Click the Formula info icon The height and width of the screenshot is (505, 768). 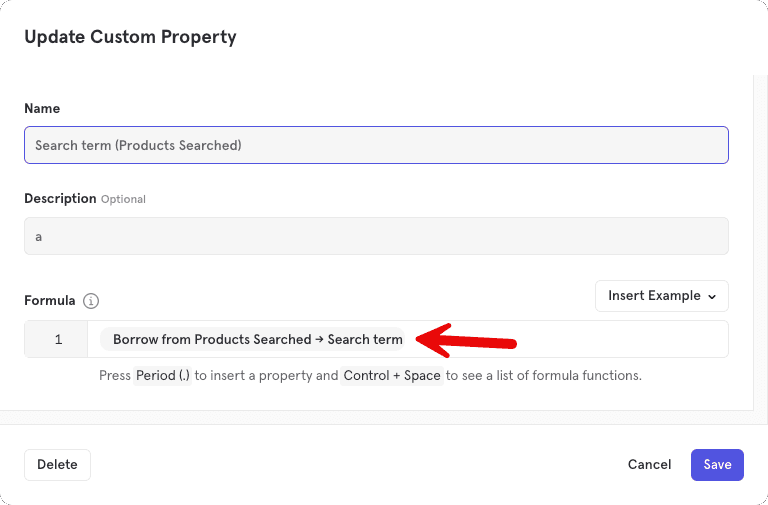click(91, 301)
